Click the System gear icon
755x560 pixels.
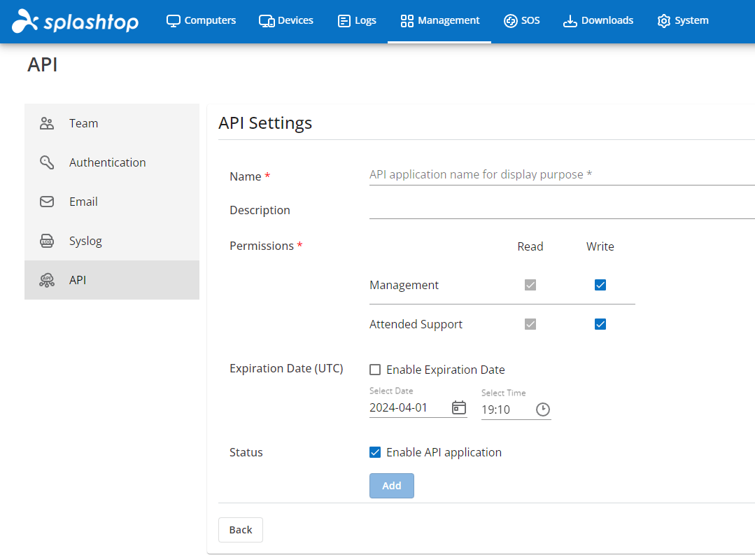click(663, 20)
